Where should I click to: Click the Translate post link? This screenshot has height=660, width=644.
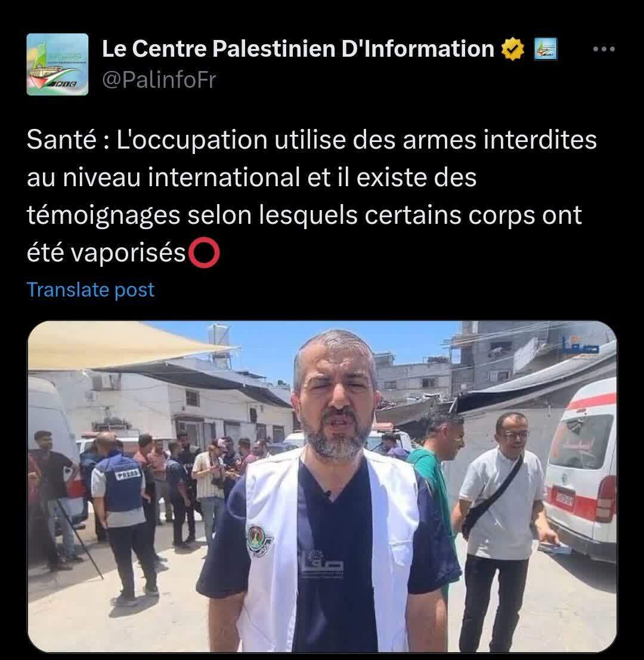click(91, 289)
